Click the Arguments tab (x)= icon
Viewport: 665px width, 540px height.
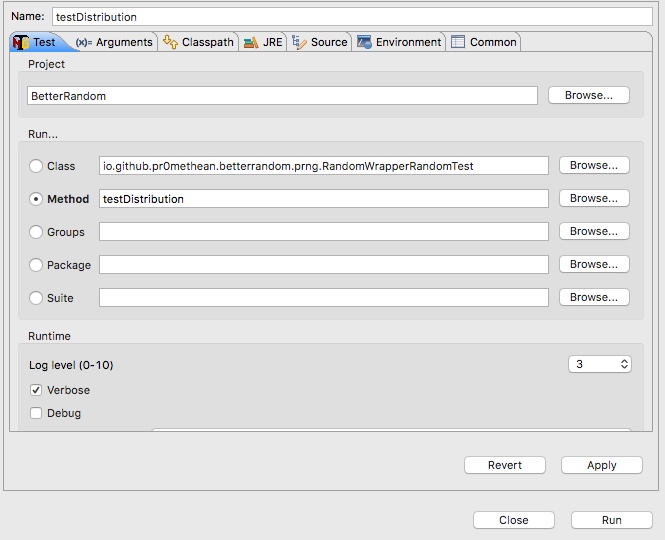tap(84, 42)
